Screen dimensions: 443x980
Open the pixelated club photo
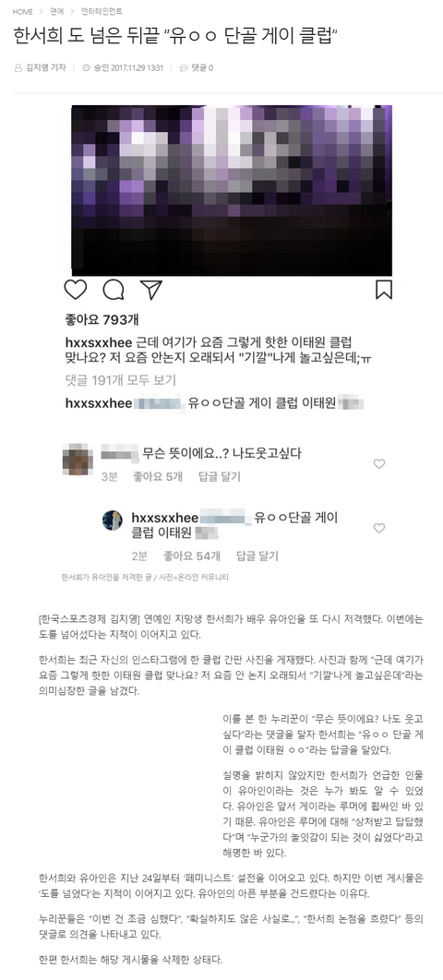click(x=232, y=190)
